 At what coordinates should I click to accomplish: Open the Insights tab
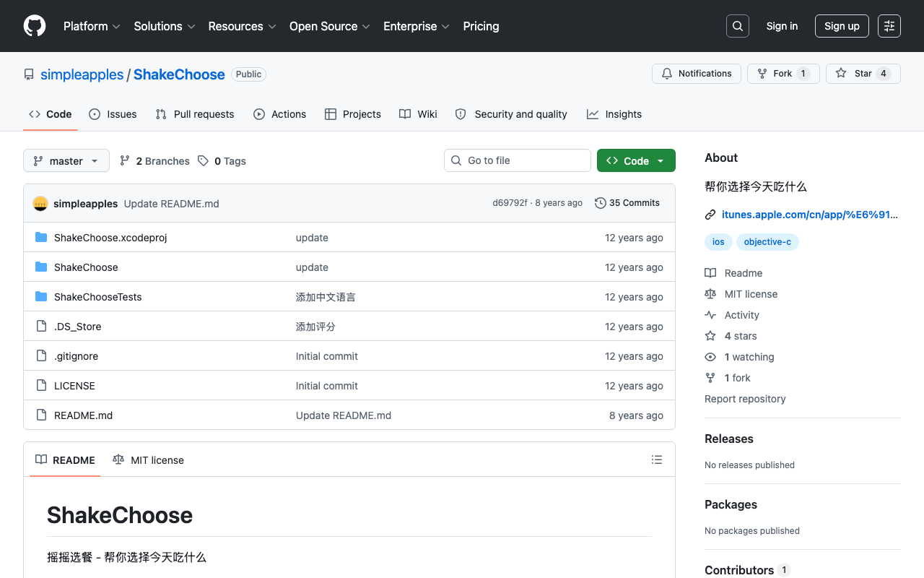614,114
